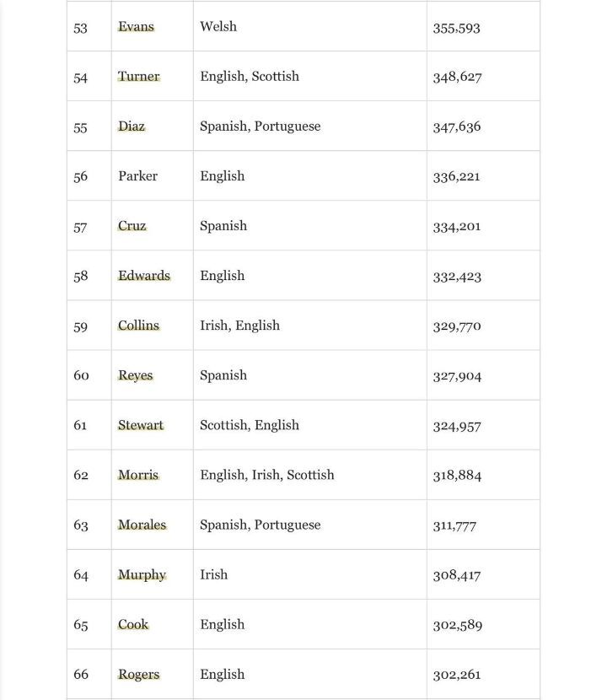Screen dimensions: 607x700
Task: Click the Morris surname link
Action: (138, 475)
